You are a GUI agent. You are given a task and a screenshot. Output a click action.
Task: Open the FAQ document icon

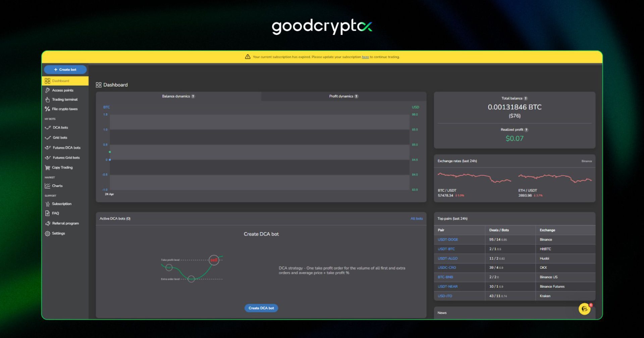click(47, 213)
